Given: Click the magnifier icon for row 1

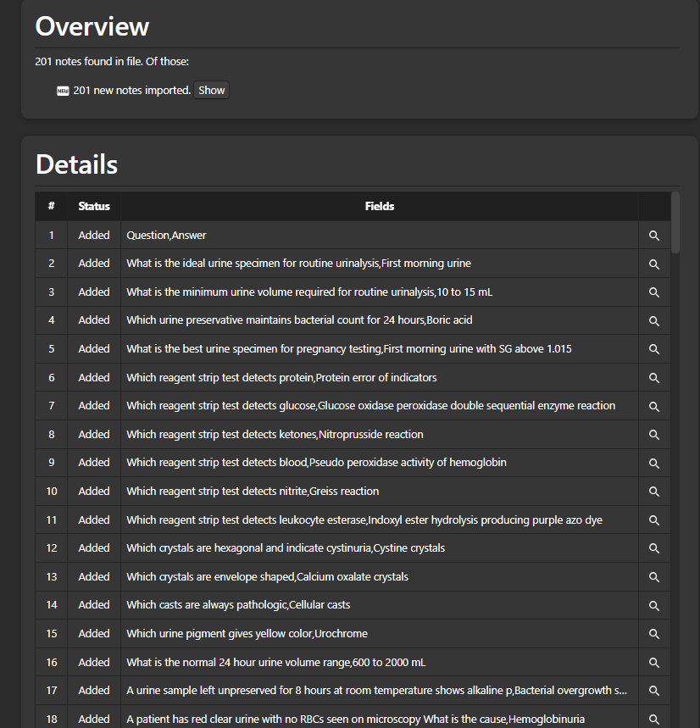Looking at the screenshot, I should (653, 236).
